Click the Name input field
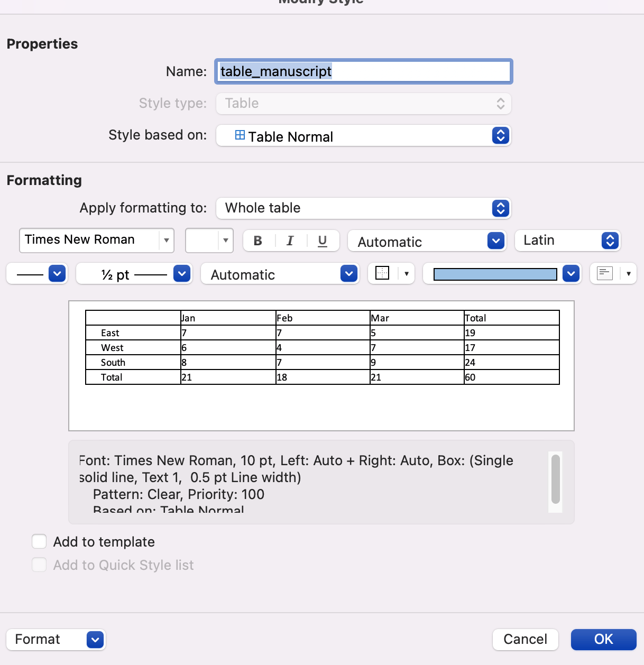This screenshot has width=644, height=665. pos(364,71)
